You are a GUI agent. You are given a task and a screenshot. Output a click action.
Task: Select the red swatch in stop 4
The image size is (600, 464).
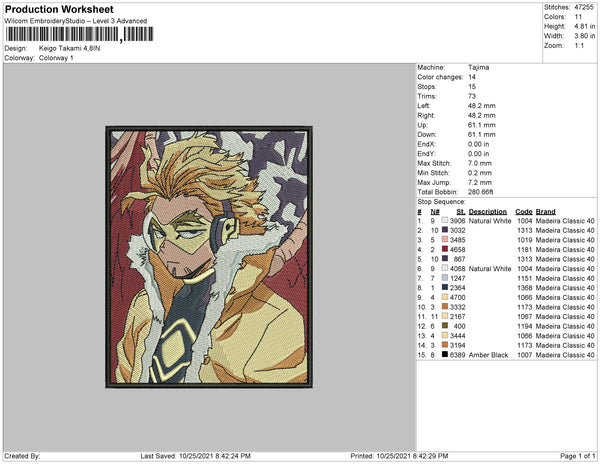tap(445, 249)
